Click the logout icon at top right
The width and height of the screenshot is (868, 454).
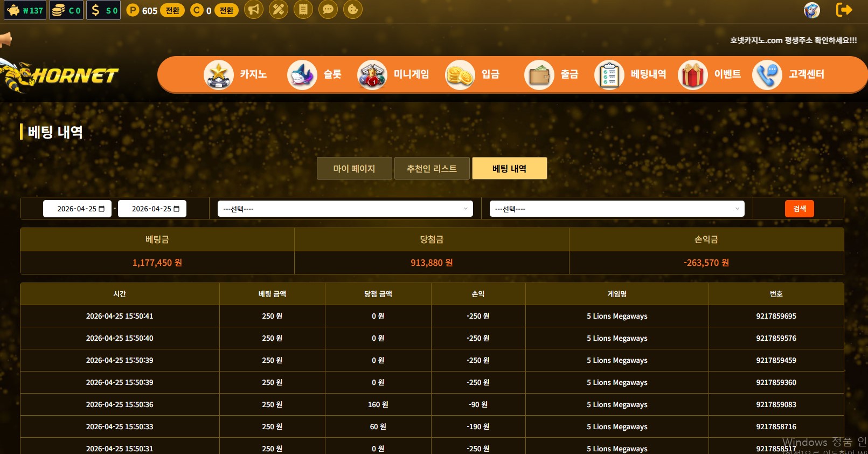(x=844, y=10)
